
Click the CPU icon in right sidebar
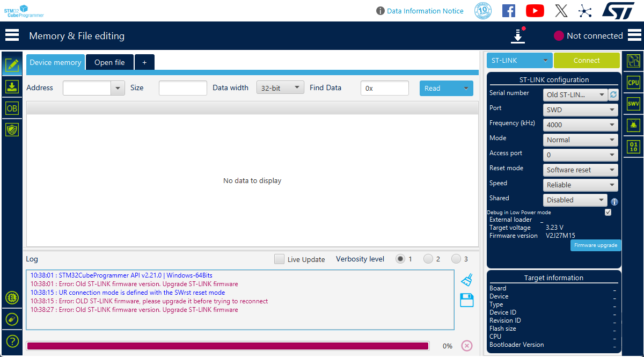point(633,83)
